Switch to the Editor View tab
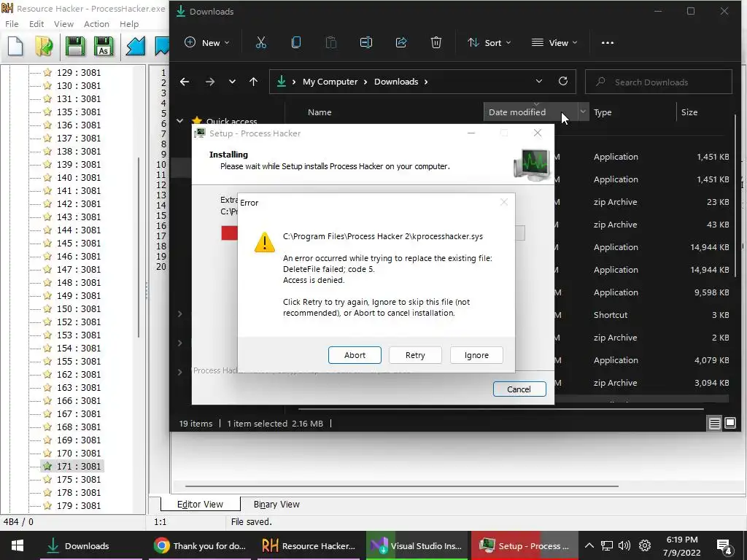 pyautogui.click(x=200, y=505)
